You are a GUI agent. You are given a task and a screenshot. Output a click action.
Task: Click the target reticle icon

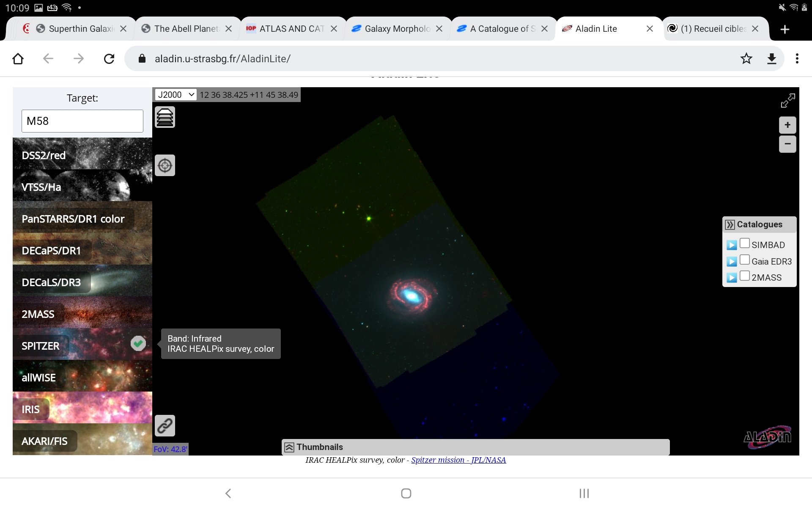[165, 166]
